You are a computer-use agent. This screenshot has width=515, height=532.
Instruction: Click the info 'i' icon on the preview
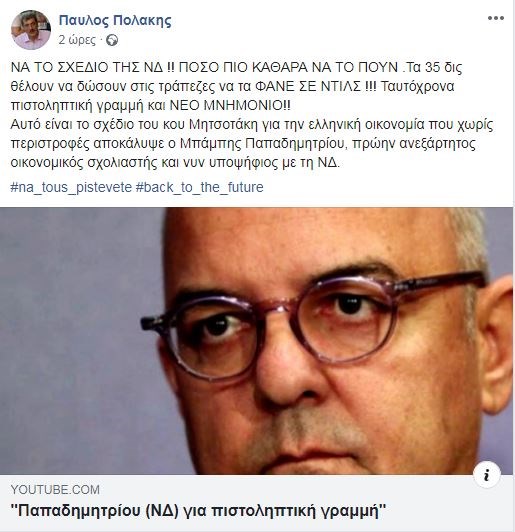[487, 475]
